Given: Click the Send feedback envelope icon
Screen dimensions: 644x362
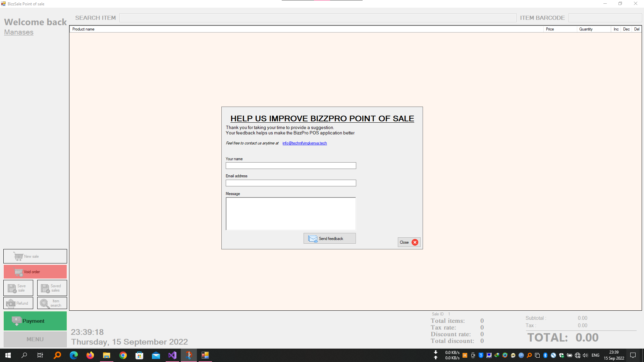Looking at the screenshot, I should point(312,238).
